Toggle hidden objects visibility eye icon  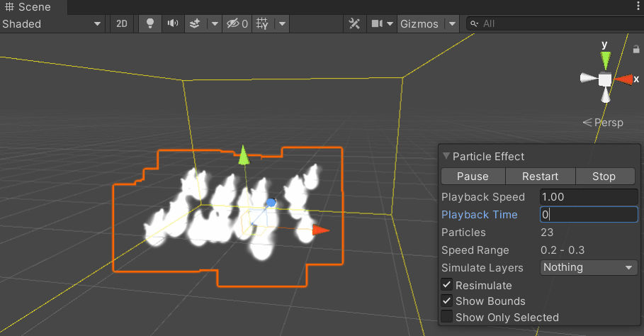[x=237, y=24]
